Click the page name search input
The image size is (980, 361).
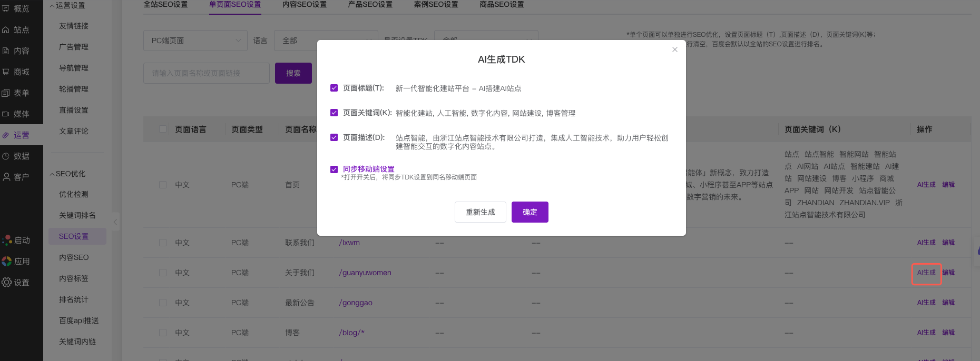point(206,73)
